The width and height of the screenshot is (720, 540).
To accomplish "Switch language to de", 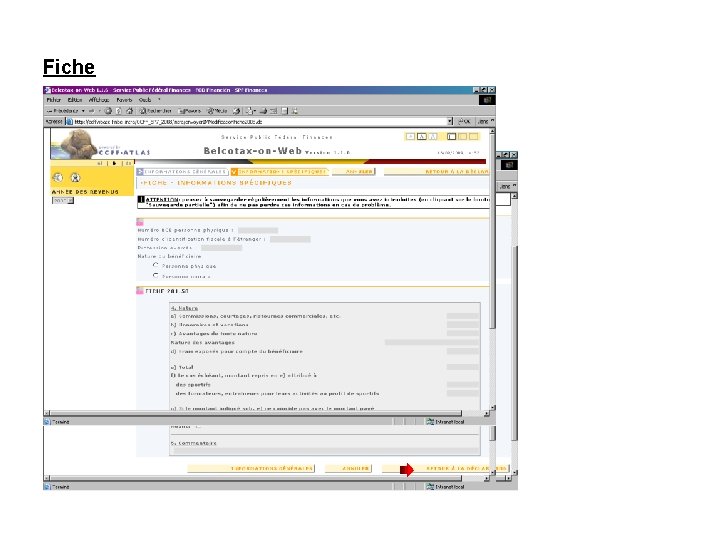I will point(129,163).
